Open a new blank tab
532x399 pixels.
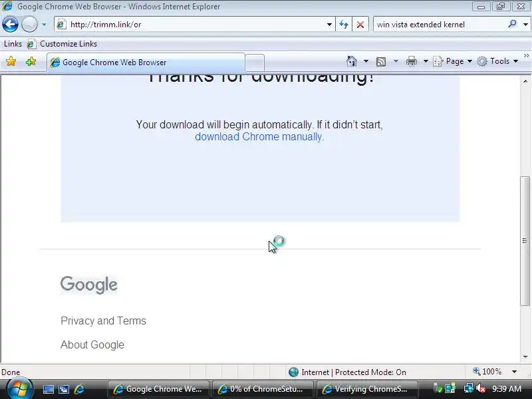click(x=255, y=63)
